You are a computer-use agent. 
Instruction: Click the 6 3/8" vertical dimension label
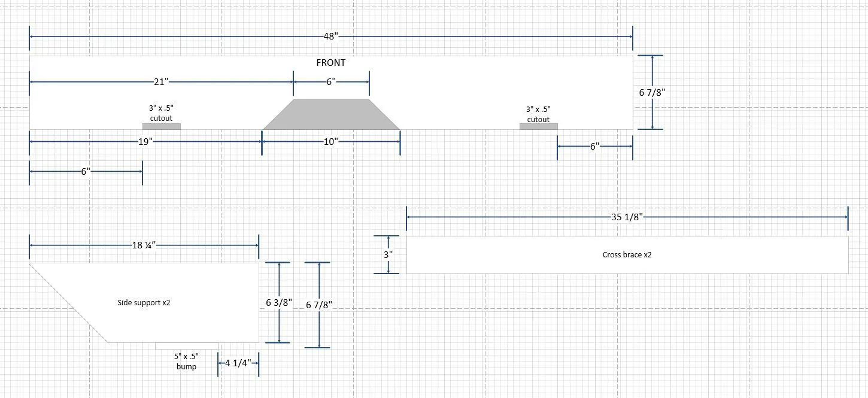point(280,303)
